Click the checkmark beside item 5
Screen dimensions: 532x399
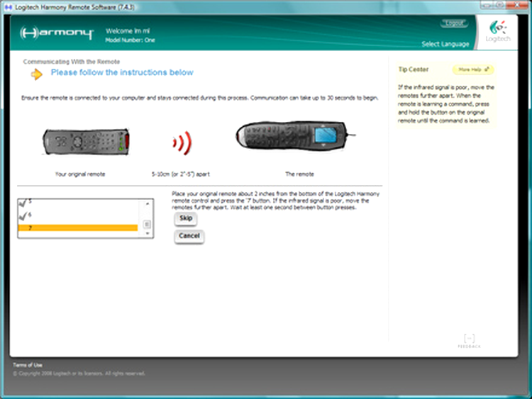point(23,203)
